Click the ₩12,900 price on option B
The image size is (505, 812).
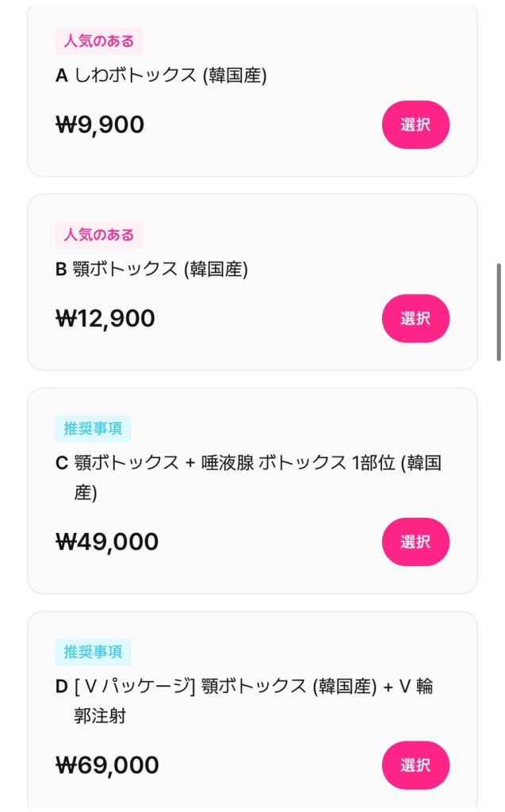coord(101,318)
